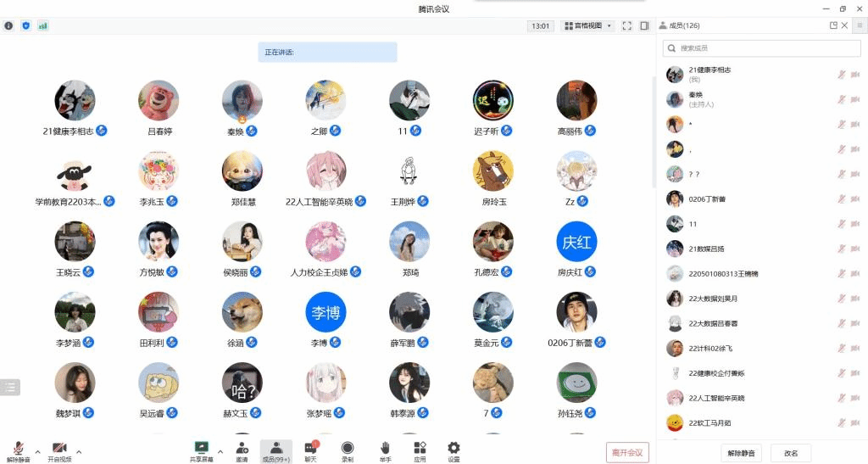868x464 pixels.
Task: Click the 离开会议 leave meeting button
Action: (x=627, y=453)
